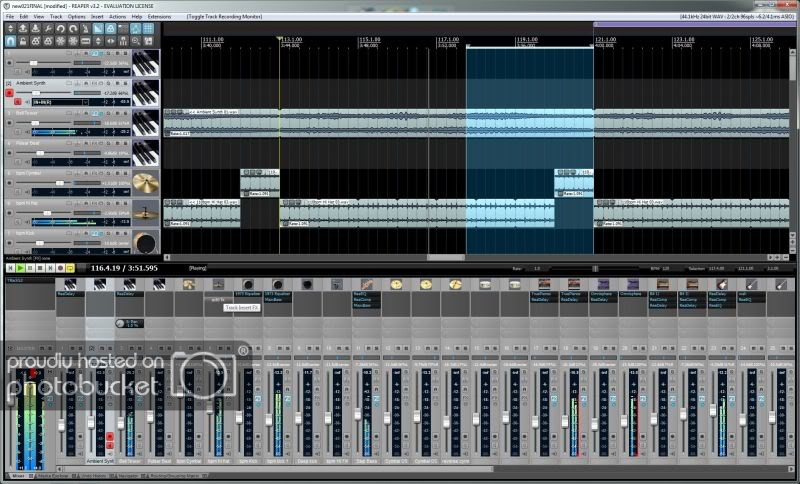Toggle record arm on Ambient Synth track
Image resolution: width=800 pixels, height=484 pixels.
(x=11, y=93)
